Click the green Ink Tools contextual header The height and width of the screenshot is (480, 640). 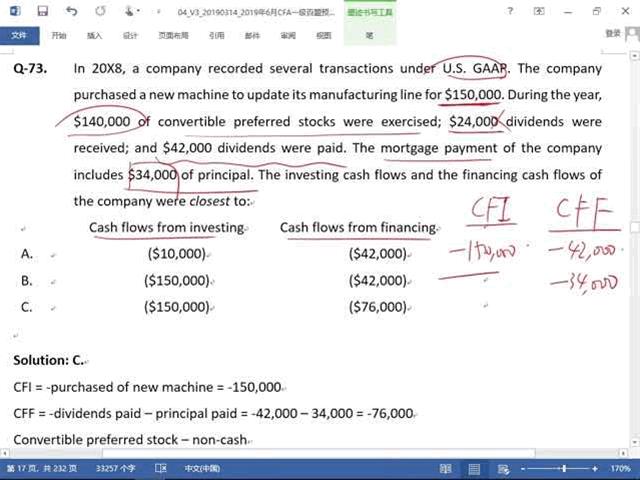pos(370,12)
